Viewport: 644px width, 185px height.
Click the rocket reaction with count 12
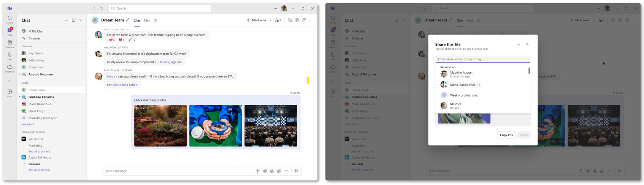pos(132,40)
